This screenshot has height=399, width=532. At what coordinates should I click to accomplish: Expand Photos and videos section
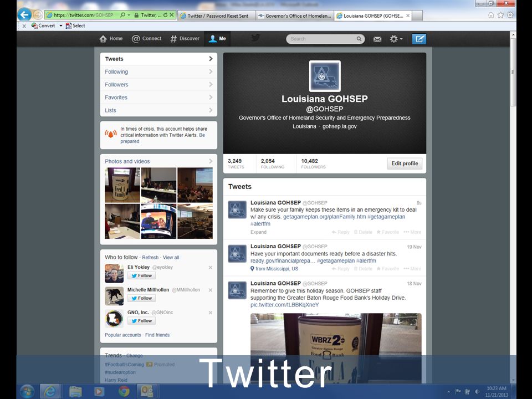pyautogui.click(x=158, y=161)
